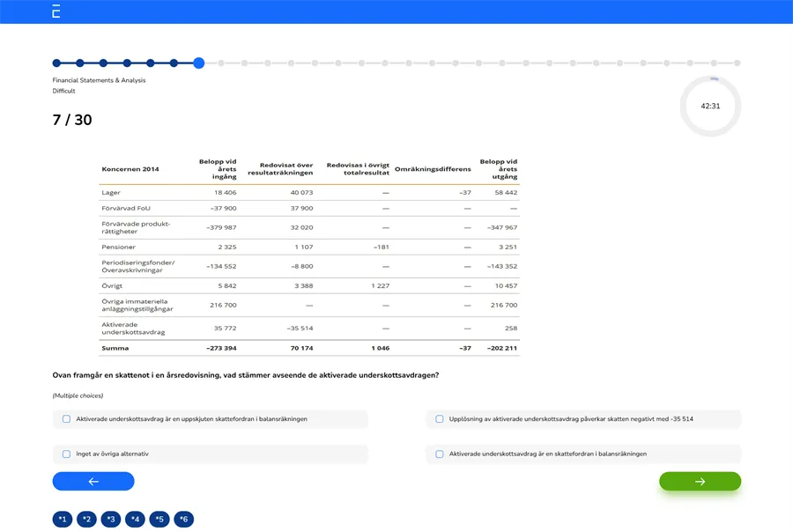Click the *3 pill button

coord(110,519)
